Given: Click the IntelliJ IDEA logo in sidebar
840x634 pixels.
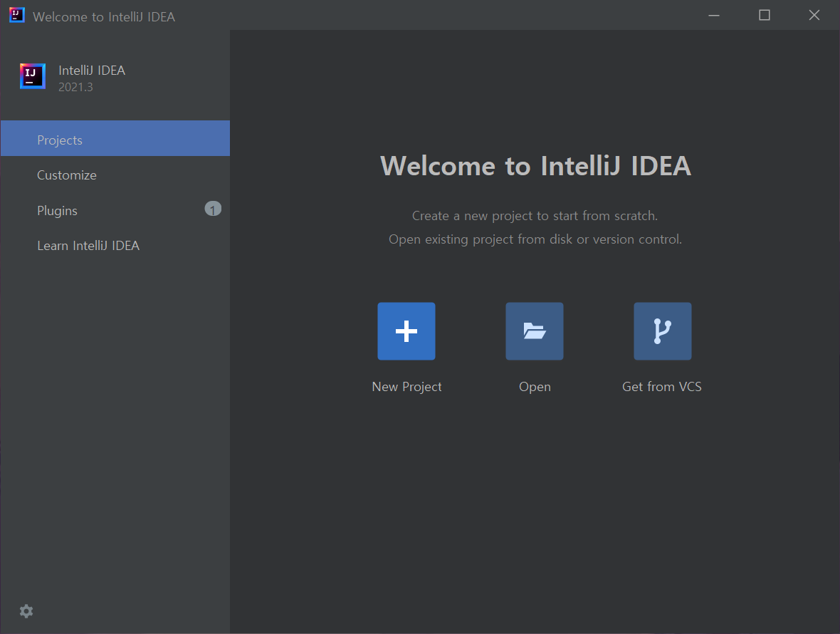Looking at the screenshot, I should click(x=33, y=76).
